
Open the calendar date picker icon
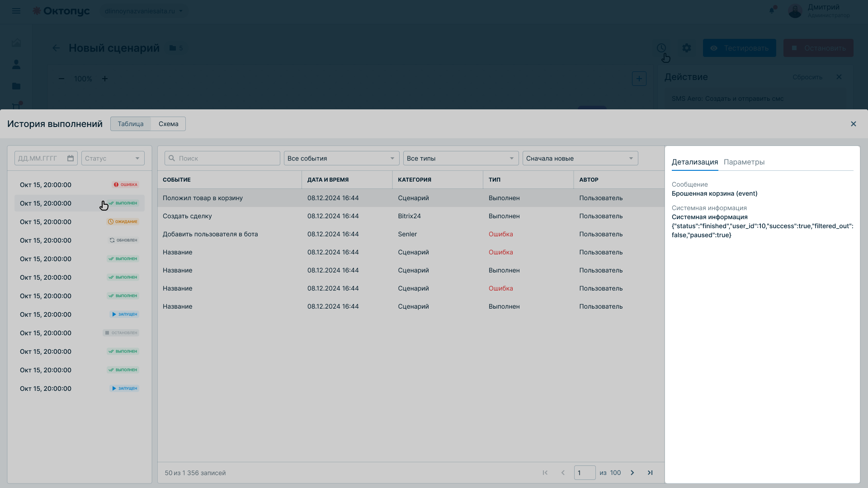tap(71, 158)
